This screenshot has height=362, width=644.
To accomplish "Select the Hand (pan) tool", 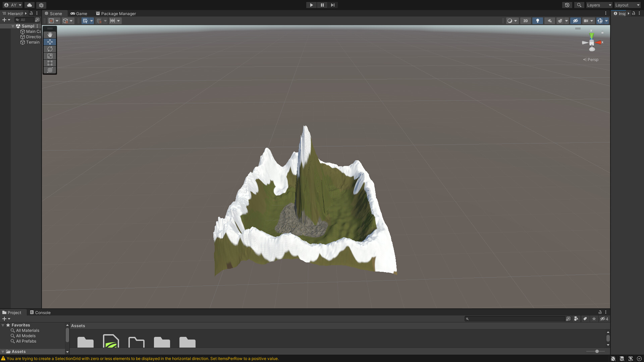I will (50, 35).
